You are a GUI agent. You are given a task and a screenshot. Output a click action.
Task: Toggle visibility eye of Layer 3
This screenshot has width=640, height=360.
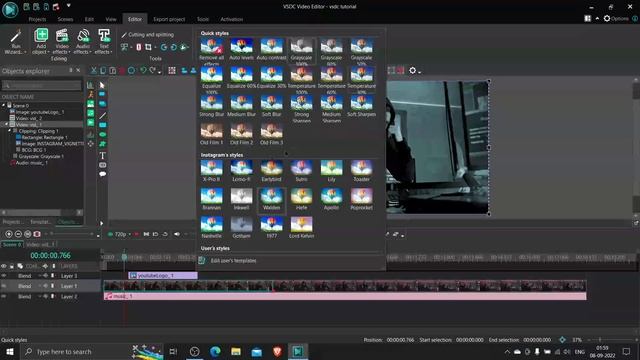click(4, 276)
